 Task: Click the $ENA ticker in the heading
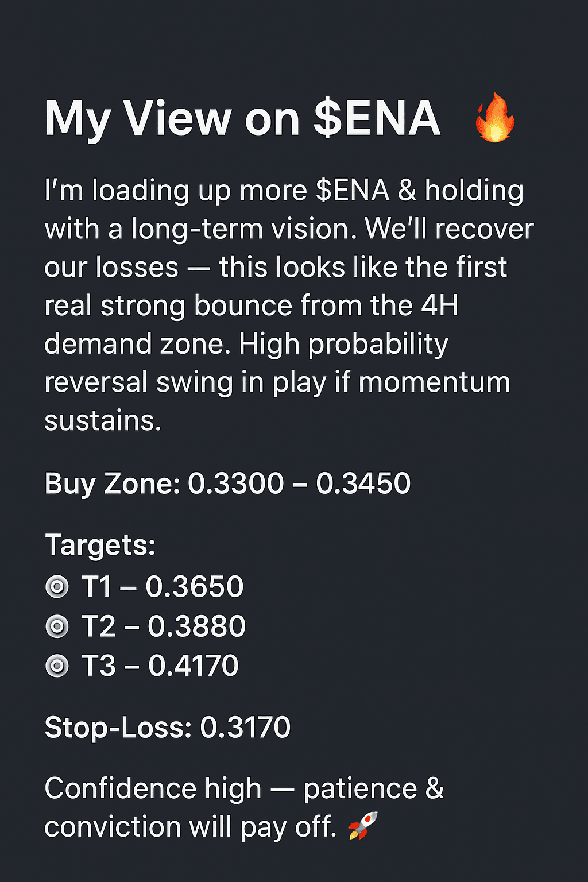pyautogui.click(x=377, y=119)
